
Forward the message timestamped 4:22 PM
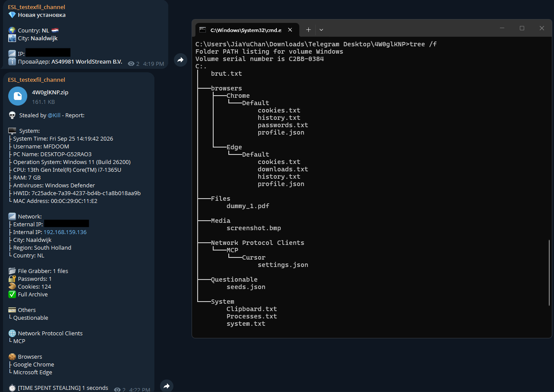coord(167,386)
